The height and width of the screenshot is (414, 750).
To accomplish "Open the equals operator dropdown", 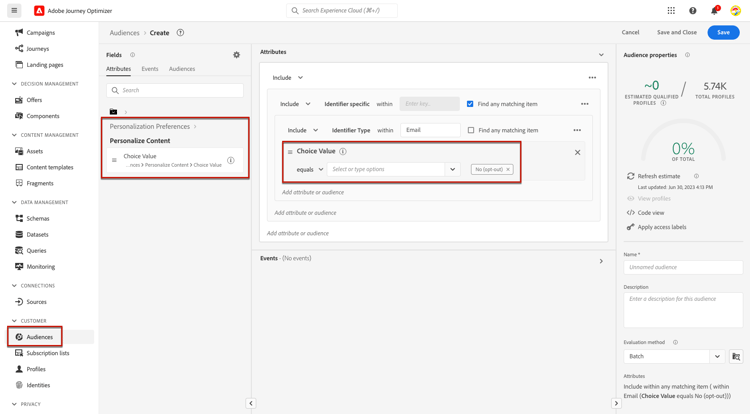I will point(310,170).
